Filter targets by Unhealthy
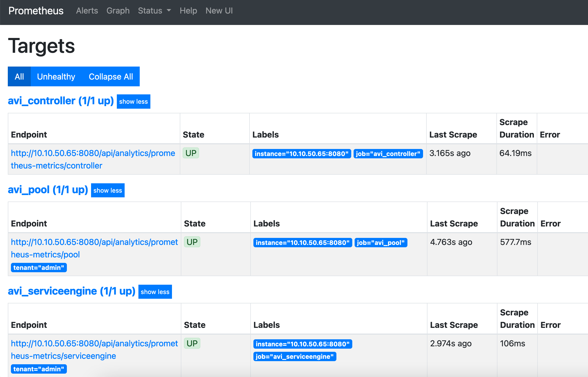 click(56, 76)
